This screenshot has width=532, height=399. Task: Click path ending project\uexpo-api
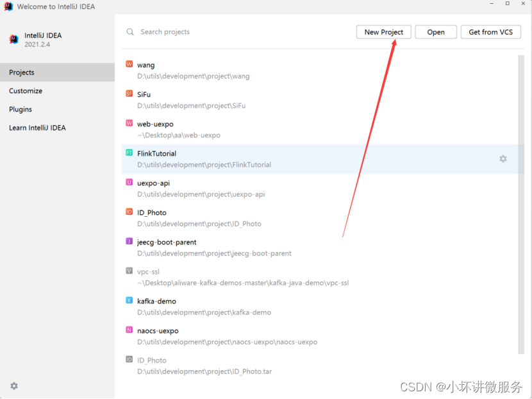point(201,194)
